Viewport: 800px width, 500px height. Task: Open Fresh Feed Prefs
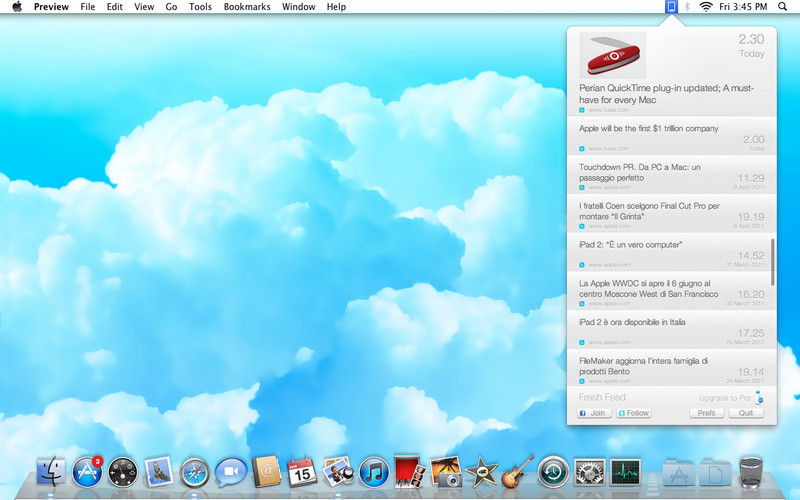pos(707,413)
